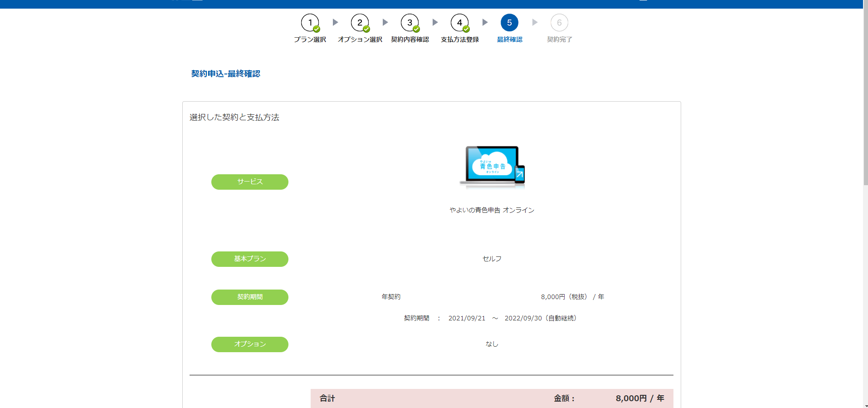This screenshot has width=868, height=408.
Task: Click the step 1 circle for プラン選択
Action: click(x=310, y=23)
